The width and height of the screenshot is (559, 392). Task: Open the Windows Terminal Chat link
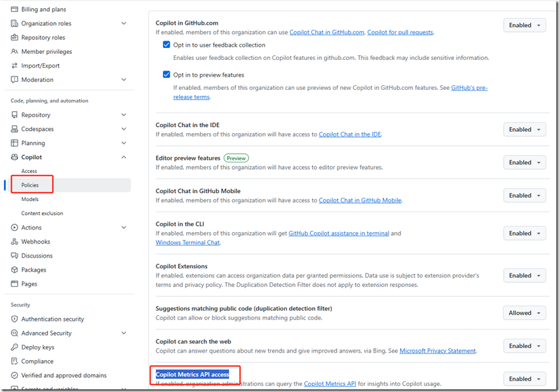click(x=188, y=242)
